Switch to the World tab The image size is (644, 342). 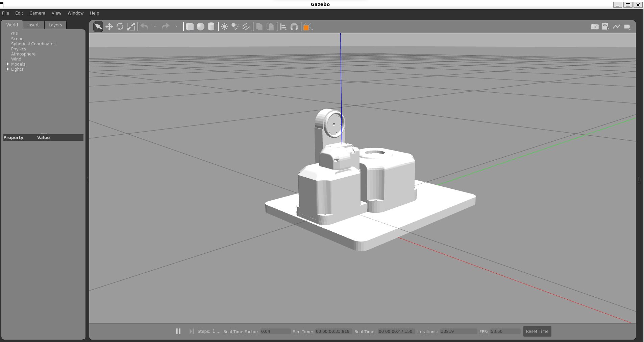click(12, 25)
